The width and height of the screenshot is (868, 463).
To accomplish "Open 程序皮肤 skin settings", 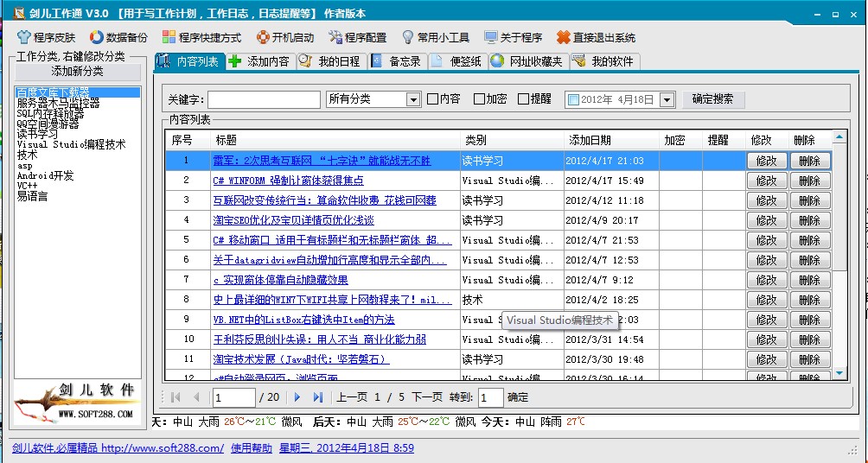I will [x=46, y=38].
